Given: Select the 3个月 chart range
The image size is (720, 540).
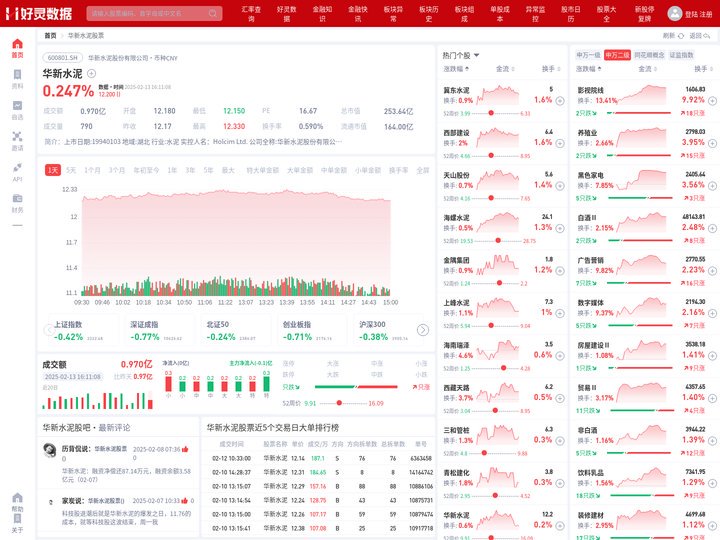Looking at the screenshot, I should [x=117, y=170].
